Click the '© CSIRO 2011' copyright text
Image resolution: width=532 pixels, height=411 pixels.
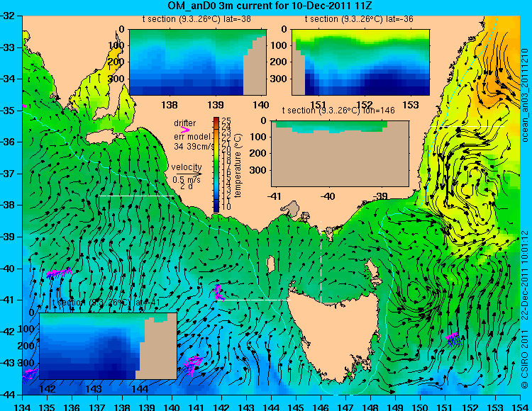(x=524, y=359)
